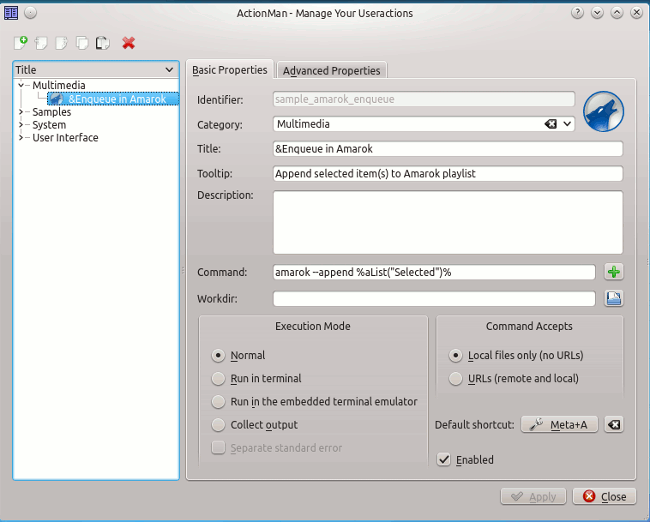Viewport: 650px width, 522px height.
Task: Click the Multimedia tree label
Action: click(x=59, y=85)
